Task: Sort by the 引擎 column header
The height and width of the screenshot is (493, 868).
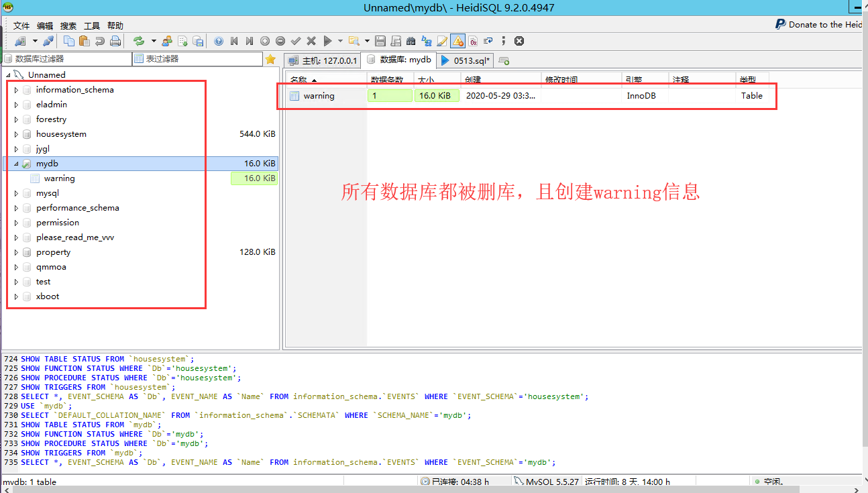Action: tap(645, 80)
